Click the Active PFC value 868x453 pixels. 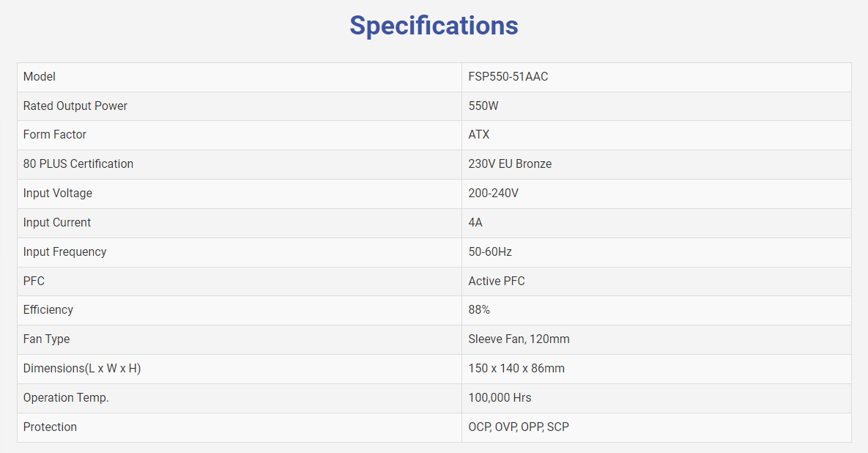pos(497,281)
